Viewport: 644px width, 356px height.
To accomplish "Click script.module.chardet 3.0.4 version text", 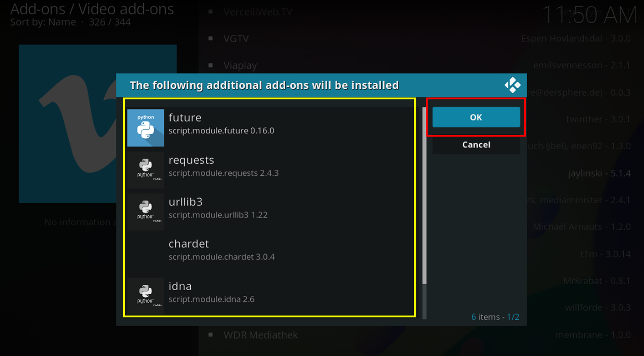I will pyautogui.click(x=221, y=257).
